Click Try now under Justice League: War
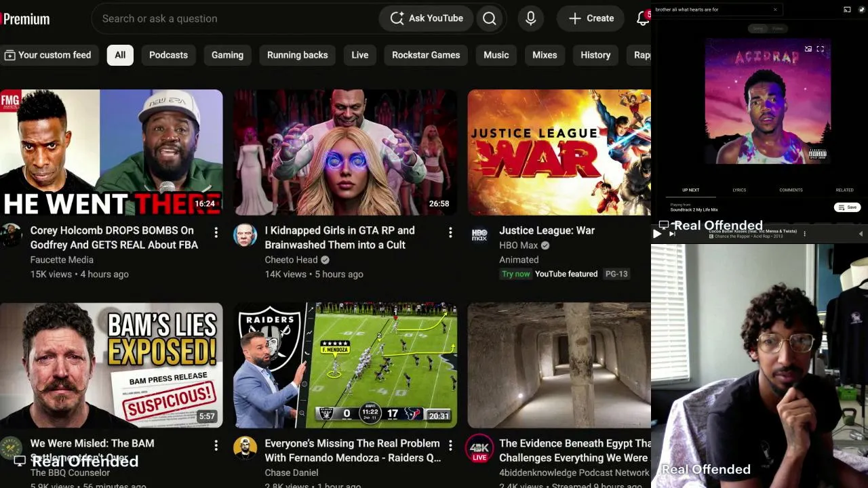Viewport: 868px width, 488px height. coord(515,274)
